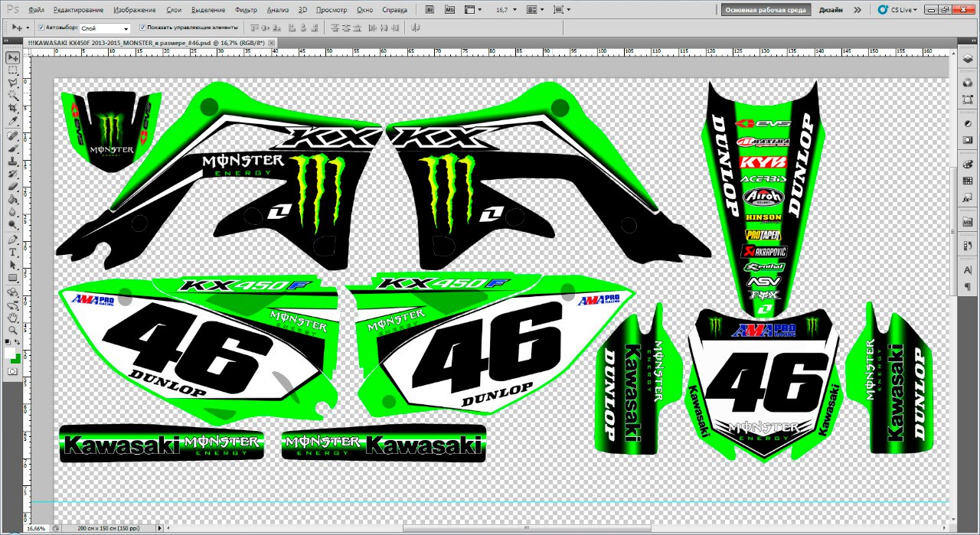980x535 pixels.
Task: Select the Eraser tool
Action: (x=13, y=186)
